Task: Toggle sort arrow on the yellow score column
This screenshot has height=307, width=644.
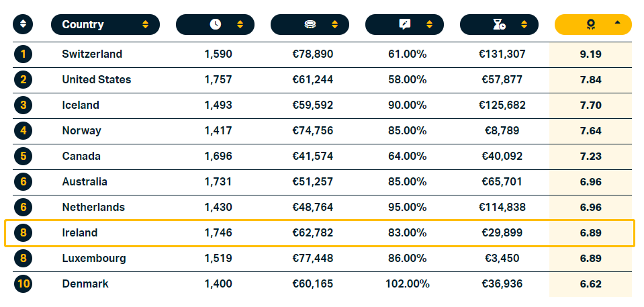Action: [618, 23]
